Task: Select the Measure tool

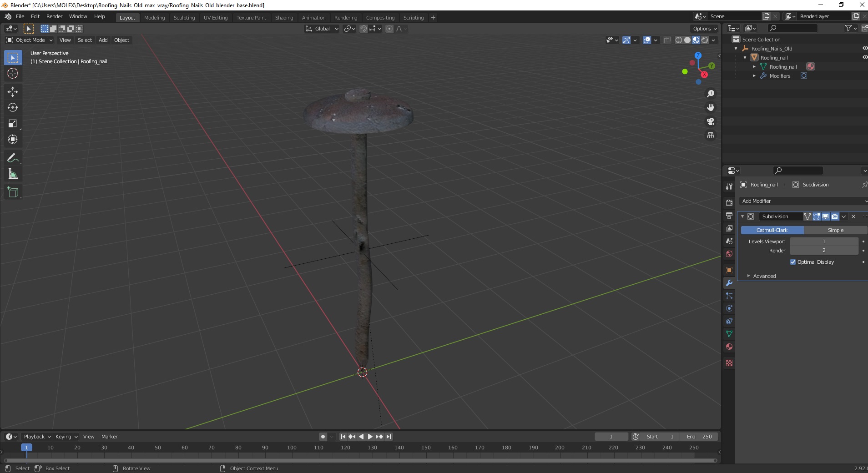Action: click(x=13, y=174)
